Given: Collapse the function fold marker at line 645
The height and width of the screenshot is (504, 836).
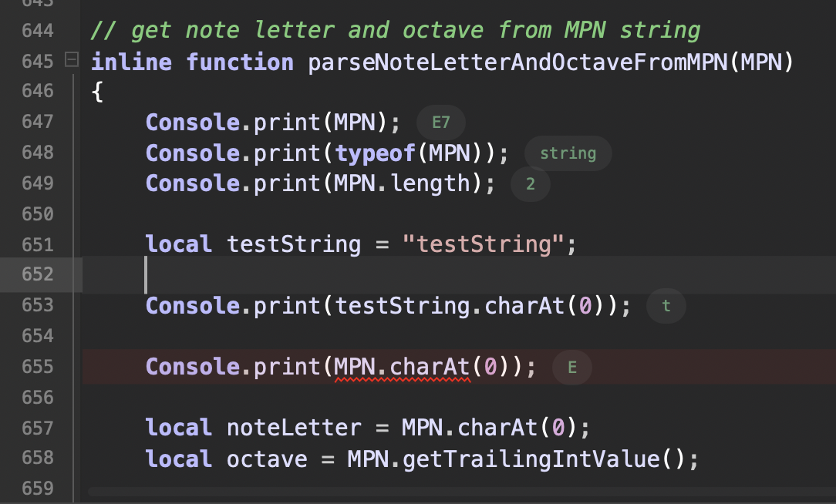Looking at the screenshot, I should tap(72, 59).
